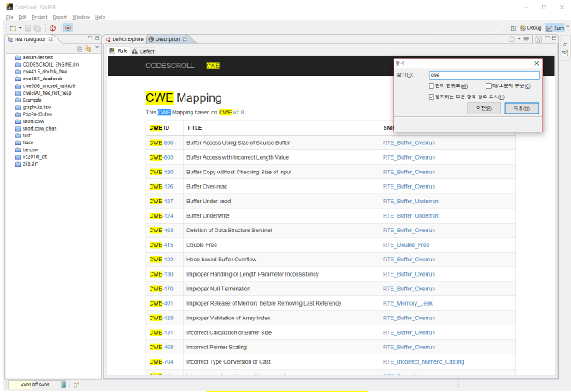The image size is (571, 392).
Task: Open the RTE_Memory_Leak rule link
Action: (x=408, y=303)
